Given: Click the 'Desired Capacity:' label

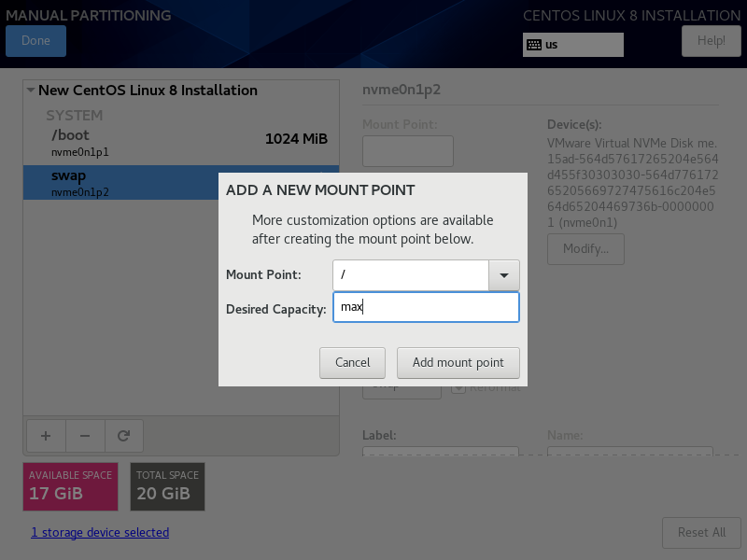Looking at the screenshot, I should point(275,309).
